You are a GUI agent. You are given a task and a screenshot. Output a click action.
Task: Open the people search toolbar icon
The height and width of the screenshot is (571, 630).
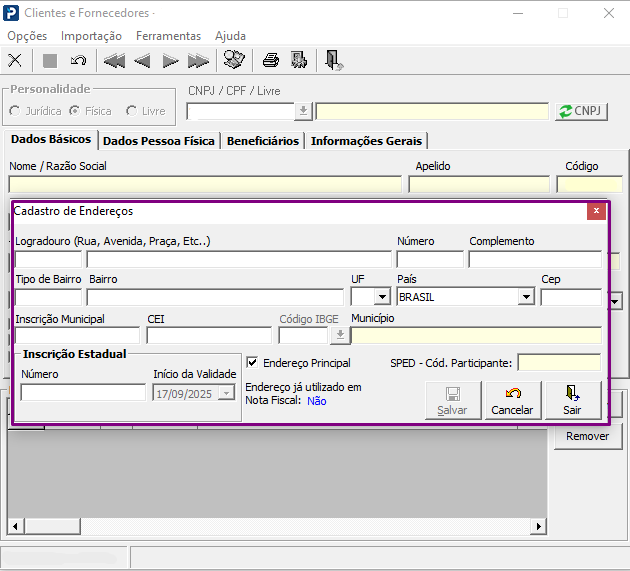234,60
